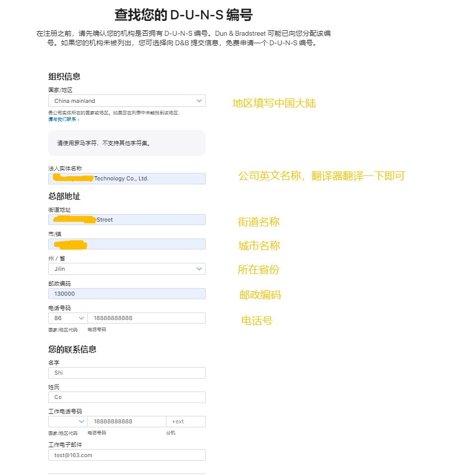Click the +ext extension field

tap(185, 421)
